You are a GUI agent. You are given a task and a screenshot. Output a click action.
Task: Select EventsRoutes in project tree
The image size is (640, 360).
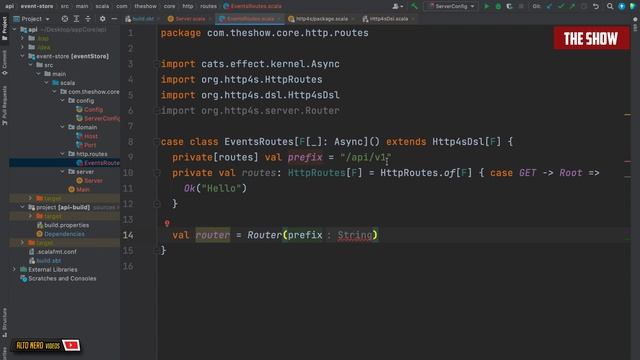pyautogui.click(x=98, y=163)
